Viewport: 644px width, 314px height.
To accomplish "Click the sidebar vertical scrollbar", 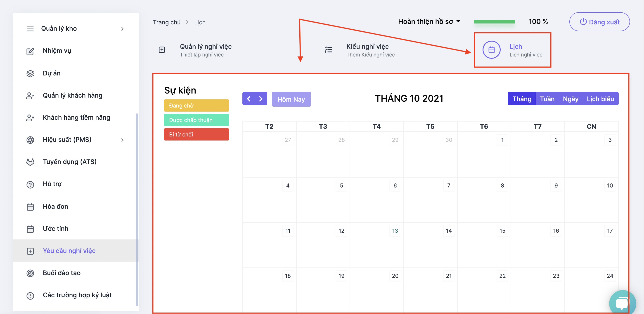I will pos(137,210).
